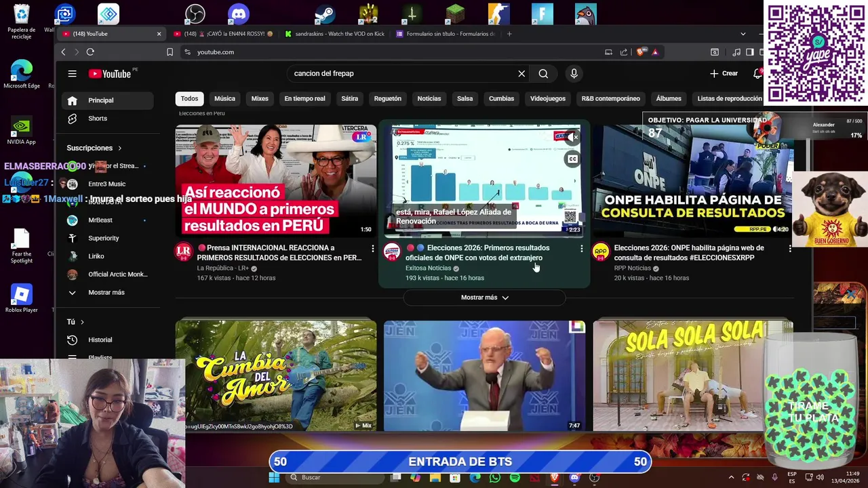Open the YouTube hamburger guide menu
868x488 pixels.
72,73
